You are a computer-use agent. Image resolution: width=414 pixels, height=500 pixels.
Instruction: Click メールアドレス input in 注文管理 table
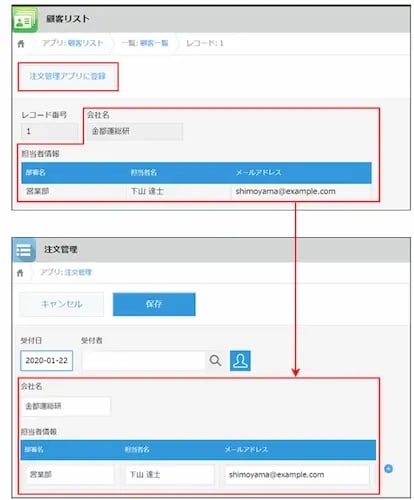point(297,474)
